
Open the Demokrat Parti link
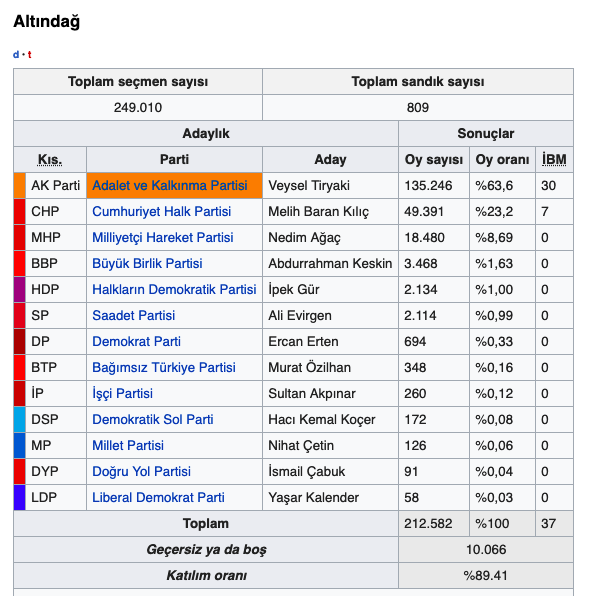pos(136,342)
